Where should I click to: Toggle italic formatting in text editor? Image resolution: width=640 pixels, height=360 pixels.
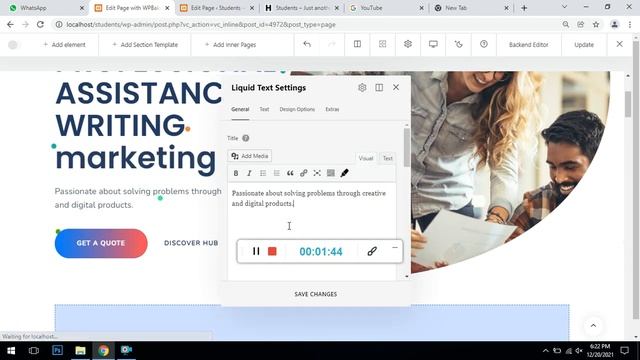coord(249,173)
